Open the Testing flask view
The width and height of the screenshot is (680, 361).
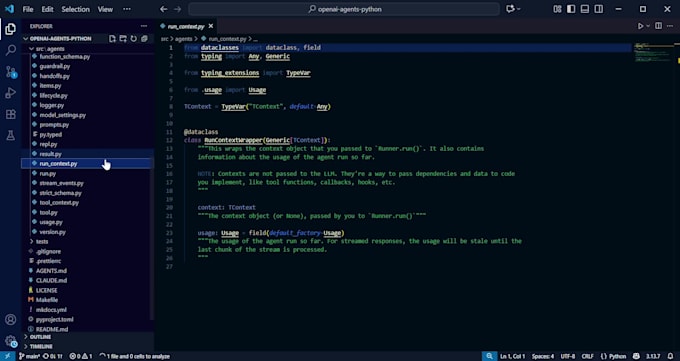click(x=10, y=135)
